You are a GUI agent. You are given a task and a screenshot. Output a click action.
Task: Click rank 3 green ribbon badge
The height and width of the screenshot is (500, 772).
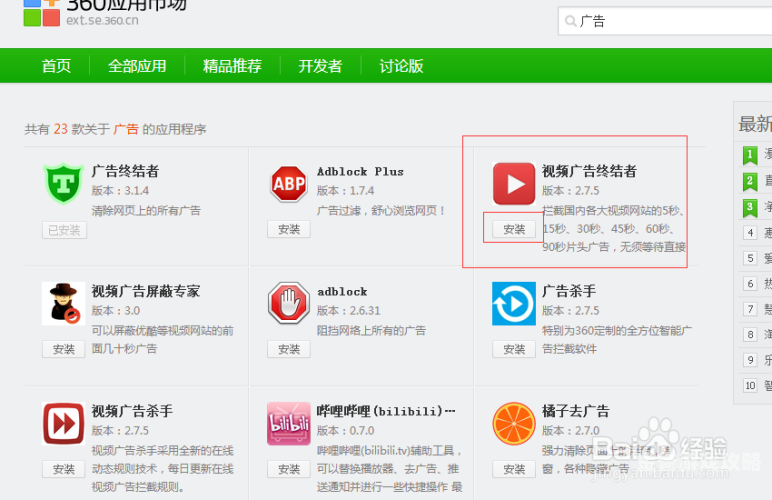(x=750, y=208)
